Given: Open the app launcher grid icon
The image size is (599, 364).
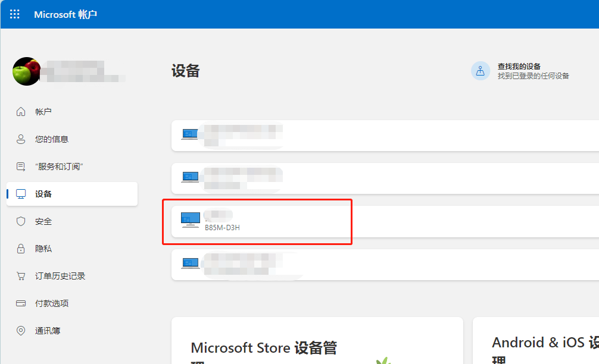Looking at the screenshot, I should click(14, 14).
